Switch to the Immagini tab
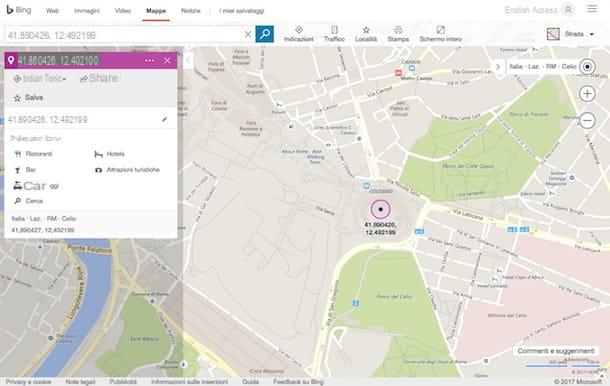 click(87, 11)
